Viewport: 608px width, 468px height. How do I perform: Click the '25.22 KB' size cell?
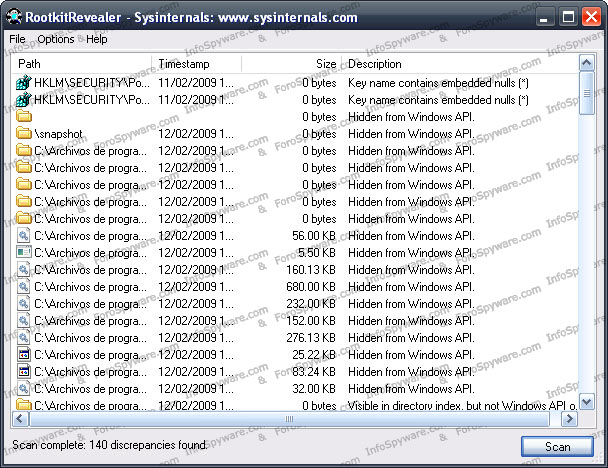(x=314, y=355)
